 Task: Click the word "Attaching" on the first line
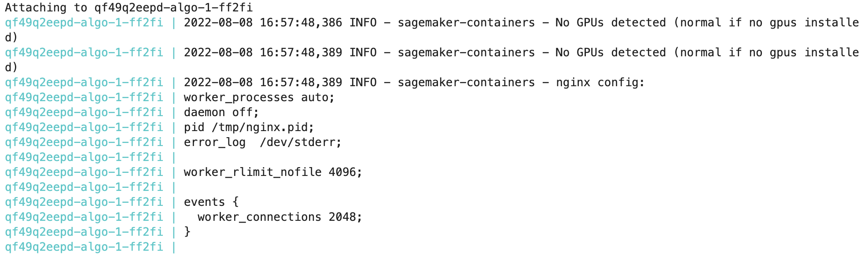point(36,7)
